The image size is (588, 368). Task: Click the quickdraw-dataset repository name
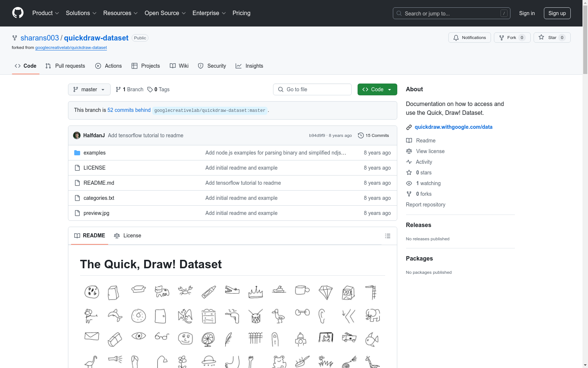[x=96, y=38]
